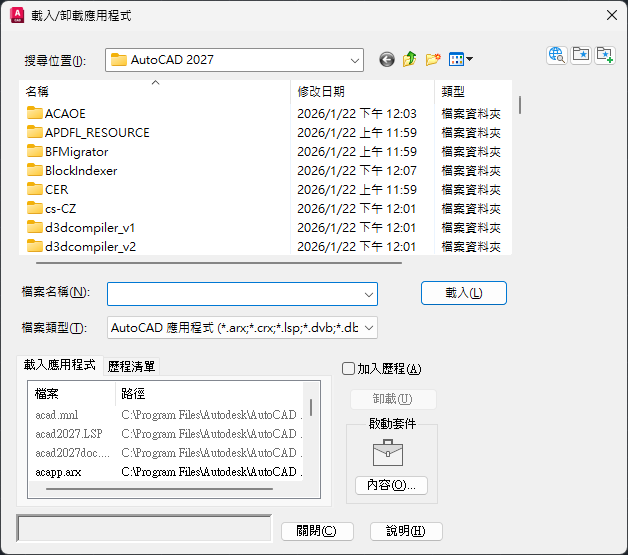Open favorites folder icon

click(581, 55)
